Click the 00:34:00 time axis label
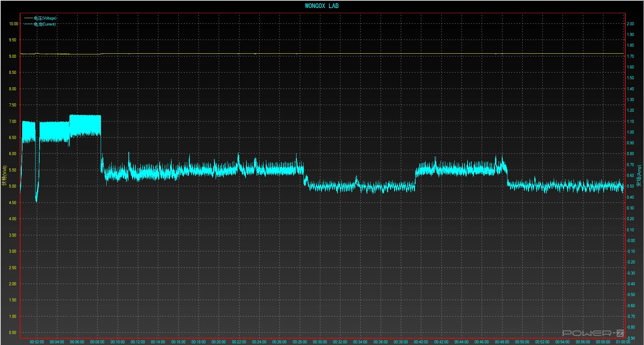 pos(360,342)
